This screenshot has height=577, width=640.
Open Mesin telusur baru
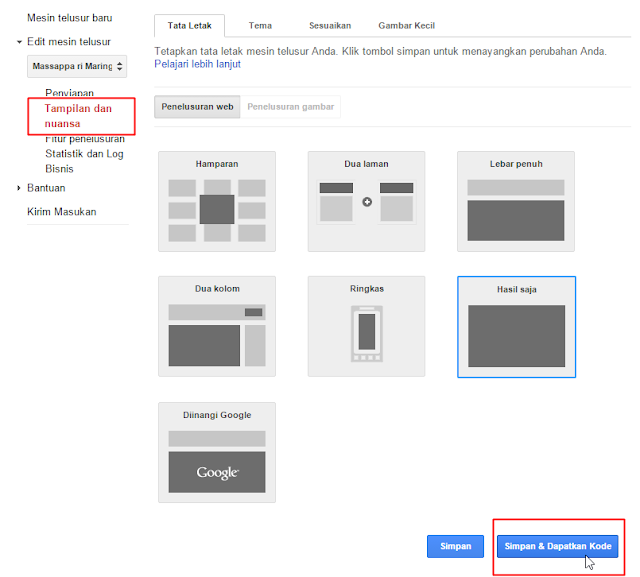click(69, 18)
